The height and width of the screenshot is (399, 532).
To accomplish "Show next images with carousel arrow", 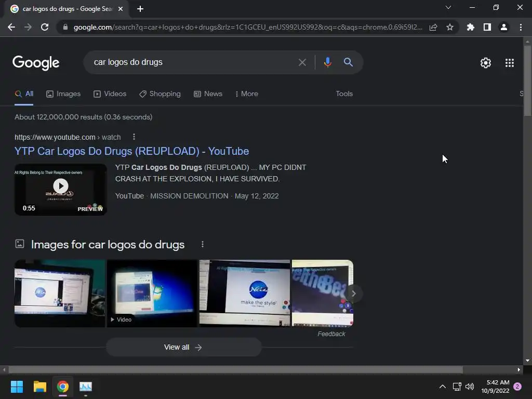I will point(353,294).
